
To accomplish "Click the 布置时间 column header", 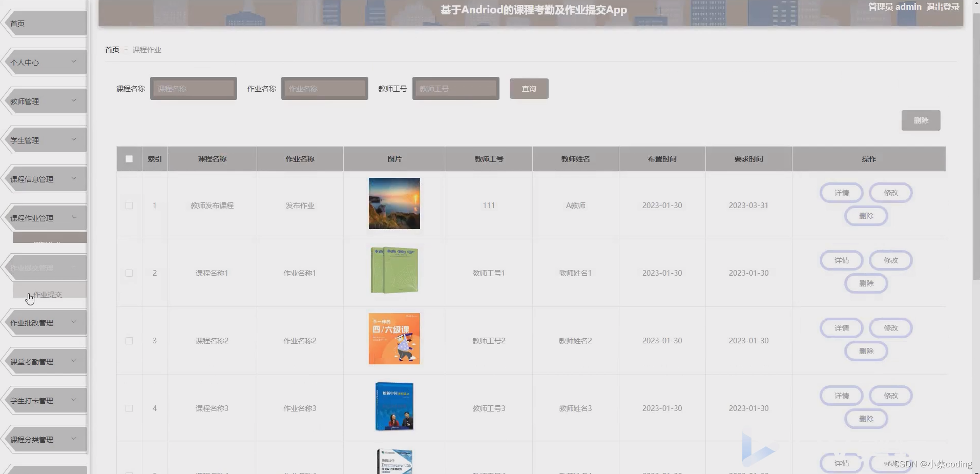I will tap(662, 159).
